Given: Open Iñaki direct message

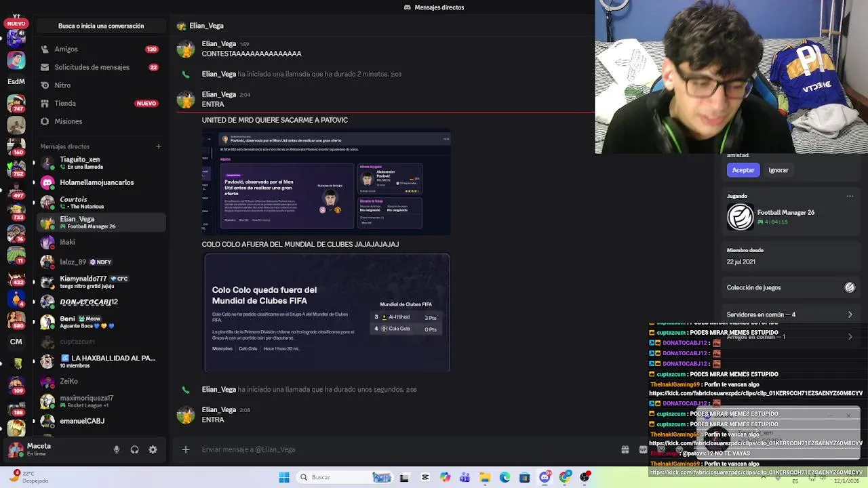Looking at the screenshot, I should [x=100, y=242].
